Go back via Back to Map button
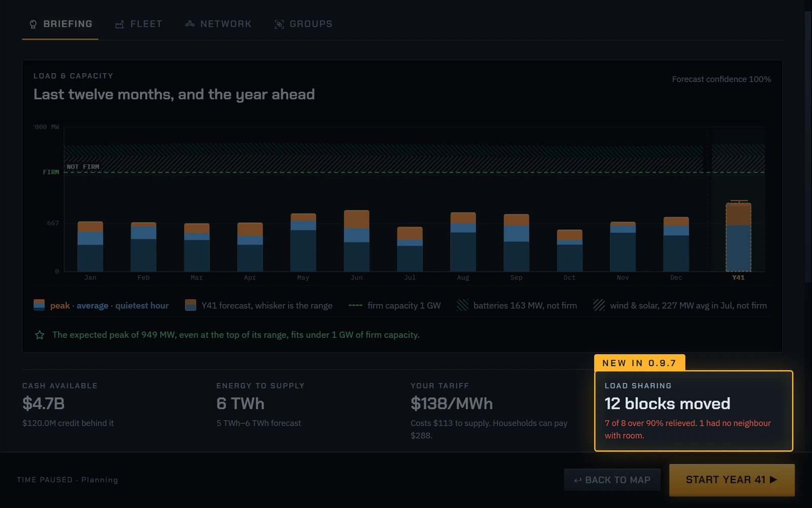812x508 pixels. pos(612,480)
